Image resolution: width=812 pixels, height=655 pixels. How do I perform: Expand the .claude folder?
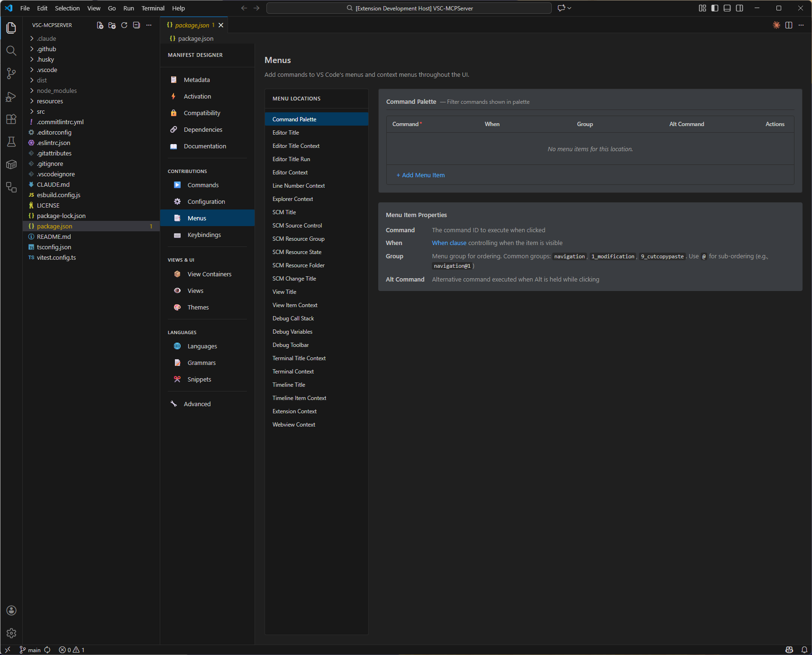[x=91, y=38]
